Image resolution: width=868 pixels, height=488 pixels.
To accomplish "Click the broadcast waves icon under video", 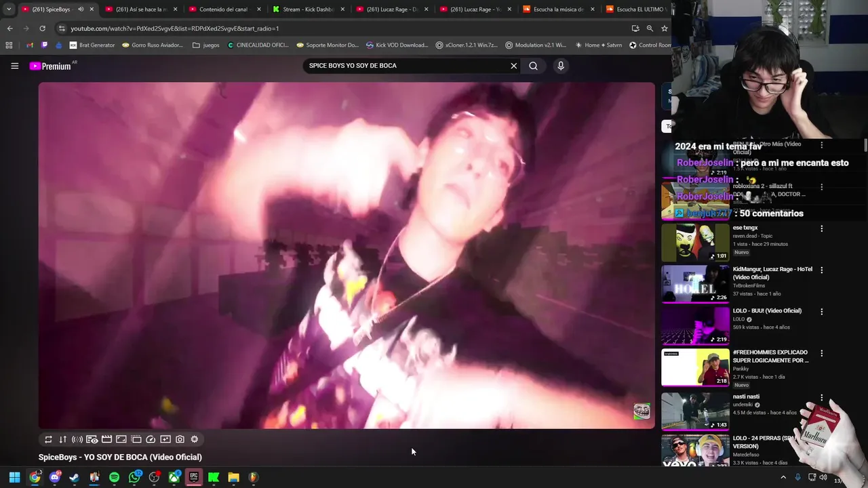I will (x=77, y=439).
